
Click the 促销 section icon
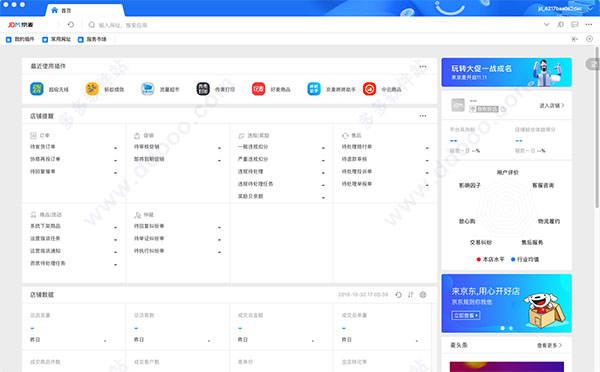click(137, 135)
